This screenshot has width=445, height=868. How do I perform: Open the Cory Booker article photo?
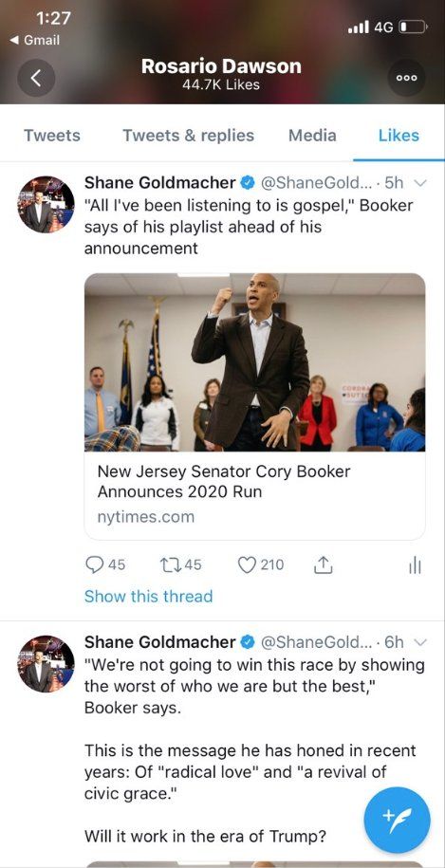(x=254, y=362)
